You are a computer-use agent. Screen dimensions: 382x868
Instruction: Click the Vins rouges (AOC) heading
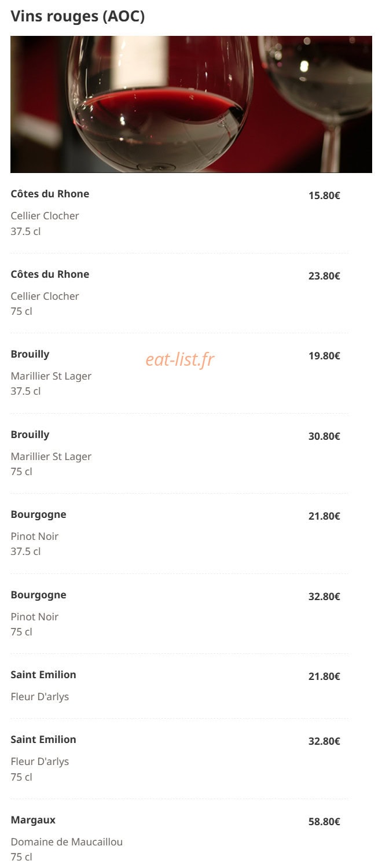click(x=78, y=16)
